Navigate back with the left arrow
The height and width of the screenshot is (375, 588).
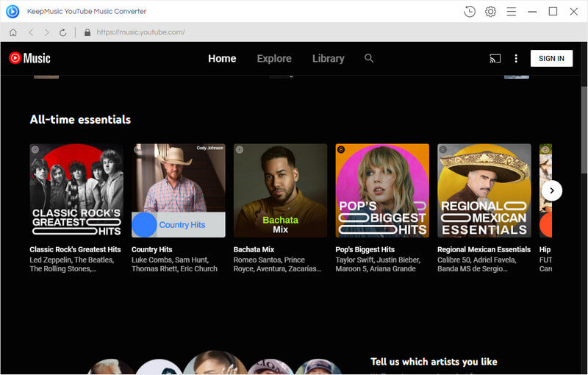(31, 32)
